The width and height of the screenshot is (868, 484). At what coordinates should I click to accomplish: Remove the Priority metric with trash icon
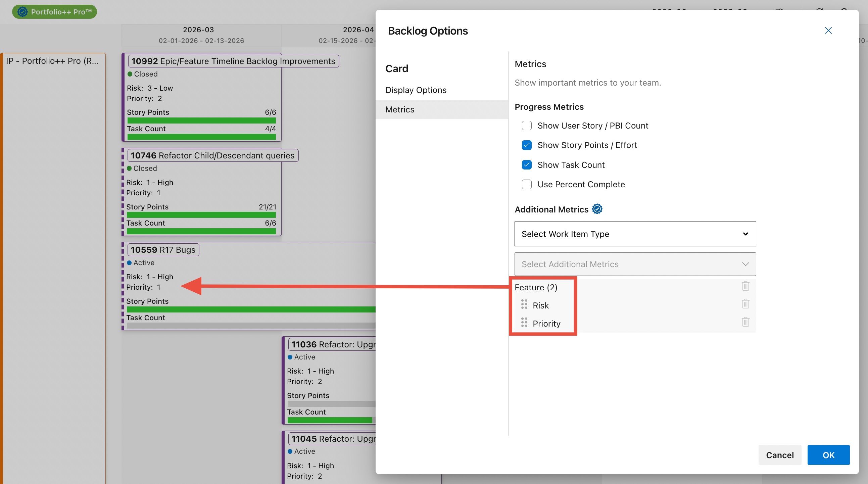click(x=745, y=322)
